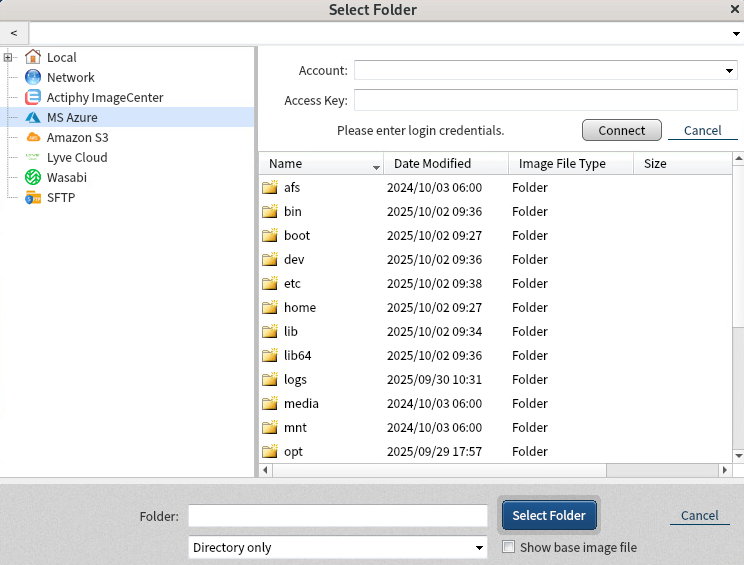
Task: Open the Actiphy ImageCenter icon
Action: click(x=33, y=97)
